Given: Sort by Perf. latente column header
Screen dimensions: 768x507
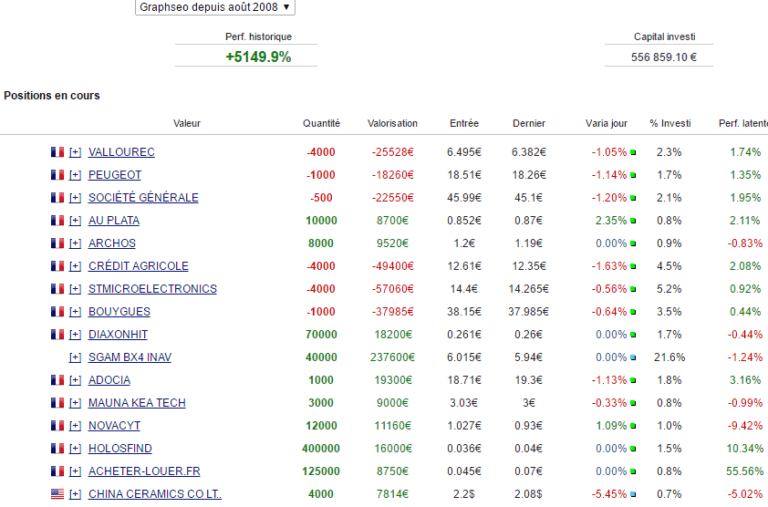Looking at the screenshot, I should click(742, 123).
